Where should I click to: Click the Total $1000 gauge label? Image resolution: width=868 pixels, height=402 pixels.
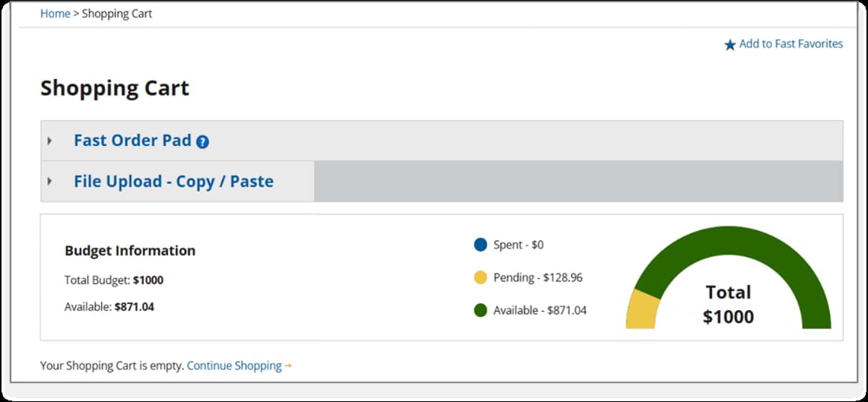(728, 304)
